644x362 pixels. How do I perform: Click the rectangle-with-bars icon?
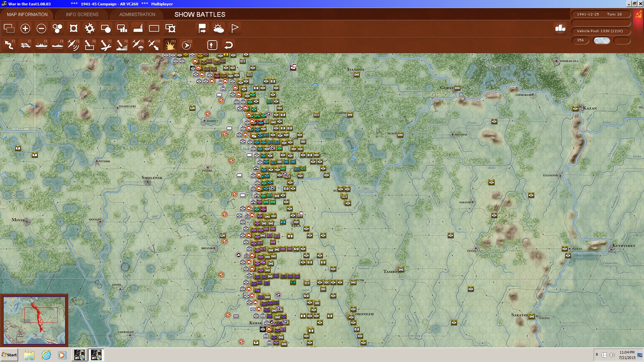coord(122,28)
